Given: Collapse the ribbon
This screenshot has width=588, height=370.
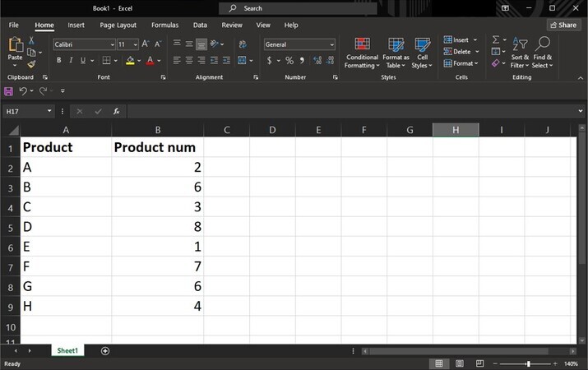Looking at the screenshot, I should coord(581,77).
